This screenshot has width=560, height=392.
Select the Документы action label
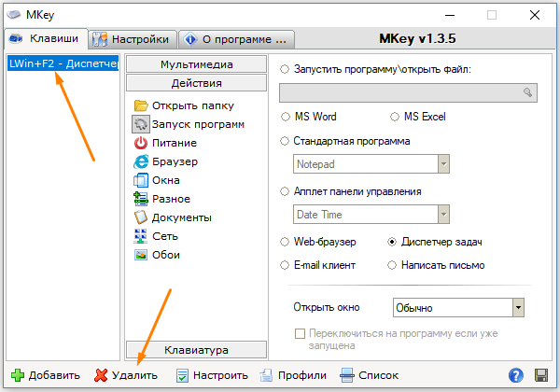(x=182, y=217)
